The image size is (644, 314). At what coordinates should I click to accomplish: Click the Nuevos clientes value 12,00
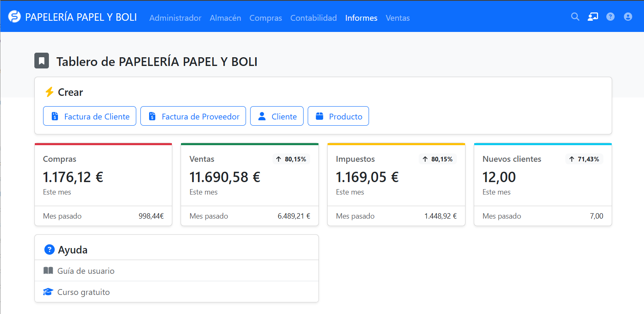499,177
